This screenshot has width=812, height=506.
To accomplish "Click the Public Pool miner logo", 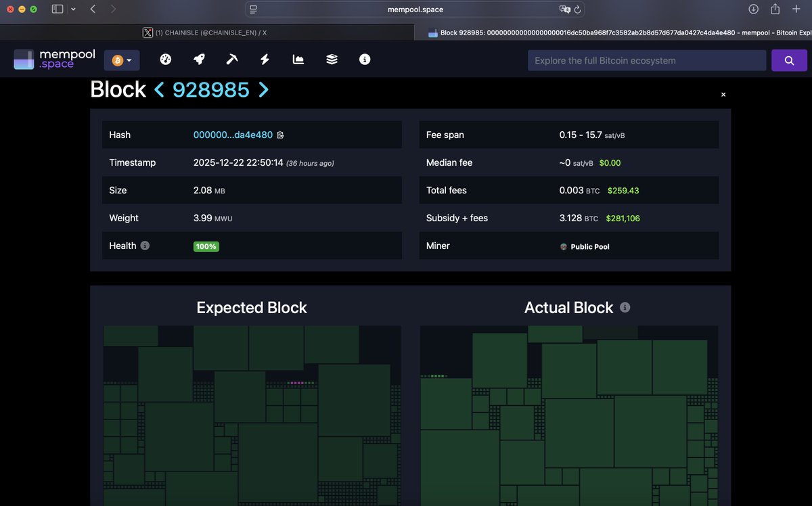I will click(563, 246).
